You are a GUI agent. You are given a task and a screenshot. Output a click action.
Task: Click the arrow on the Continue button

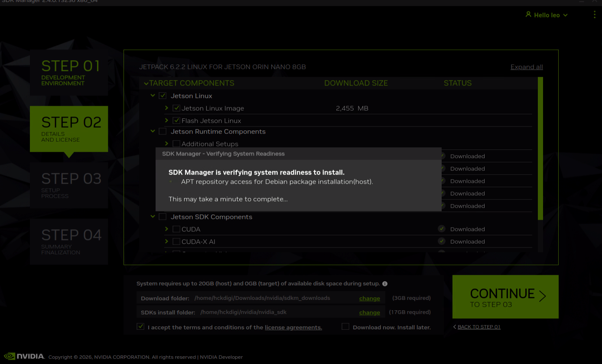pos(542,296)
